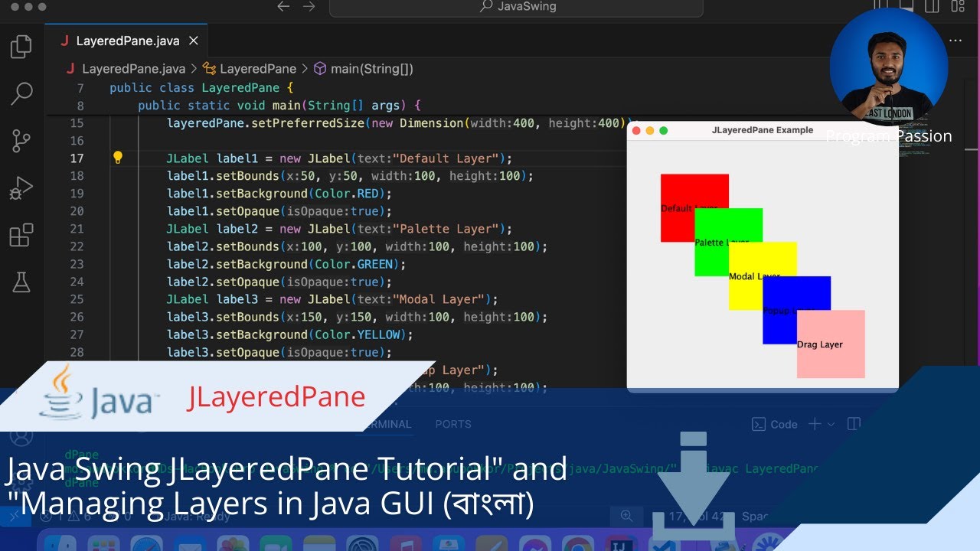Screen dimensions: 980x551
Task: Click label2.setOpaque on line 24
Action: point(223,282)
